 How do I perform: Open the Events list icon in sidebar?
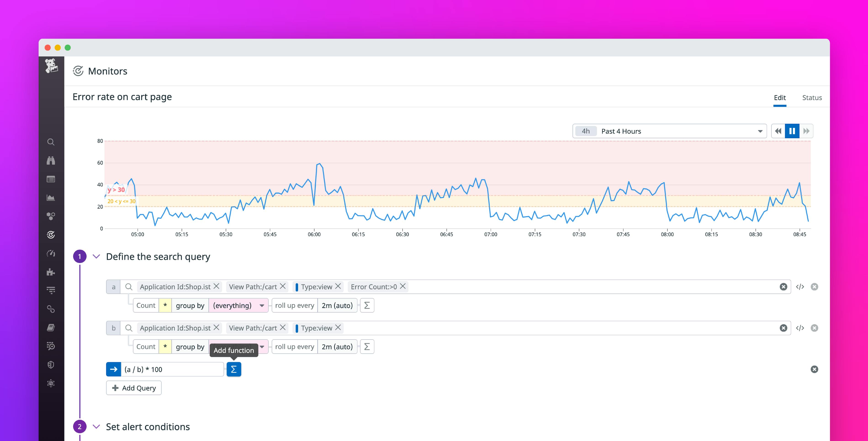[51, 179]
